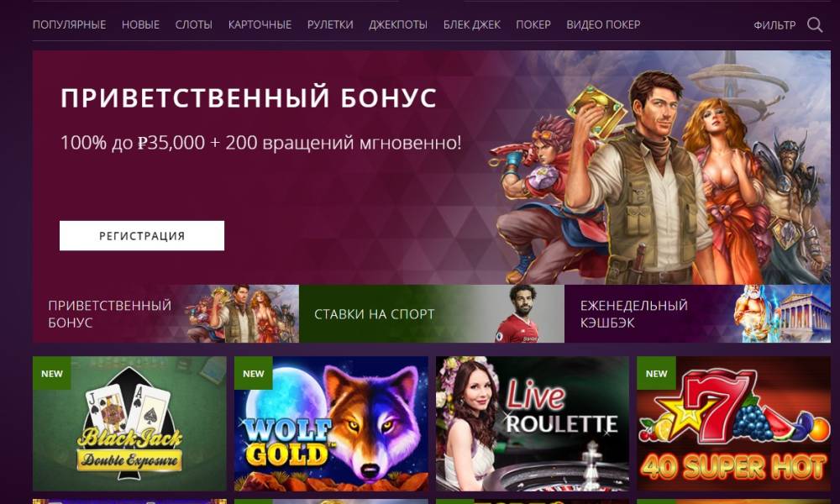Screen dimensions: 840x504
Task: Switch to the НОВЫЕ games tab
Action: (140, 24)
